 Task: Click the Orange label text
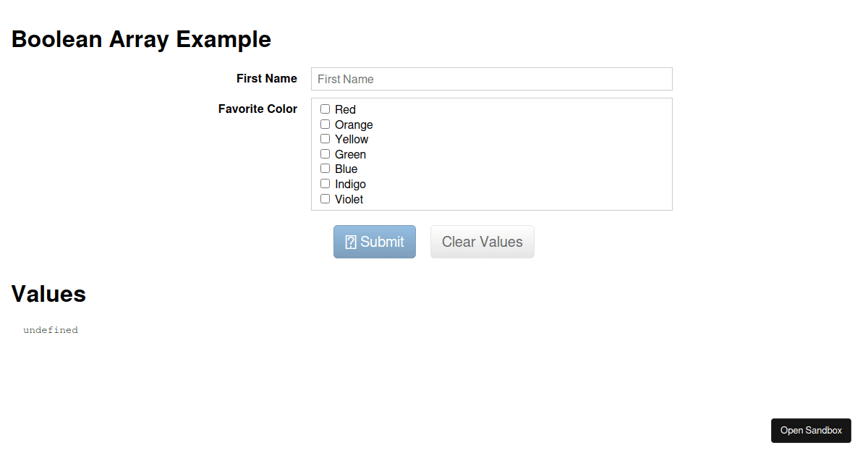pyautogui.click(x=354, y=124)
